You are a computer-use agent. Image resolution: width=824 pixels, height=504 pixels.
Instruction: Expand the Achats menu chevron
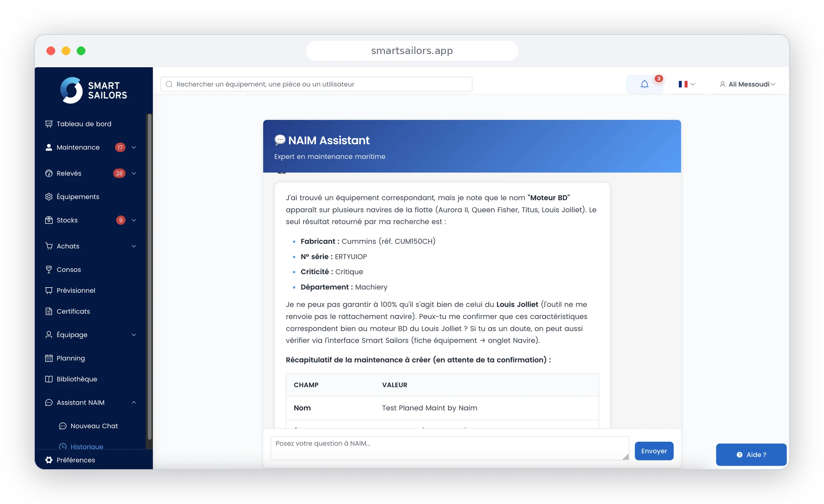point(134,246)
